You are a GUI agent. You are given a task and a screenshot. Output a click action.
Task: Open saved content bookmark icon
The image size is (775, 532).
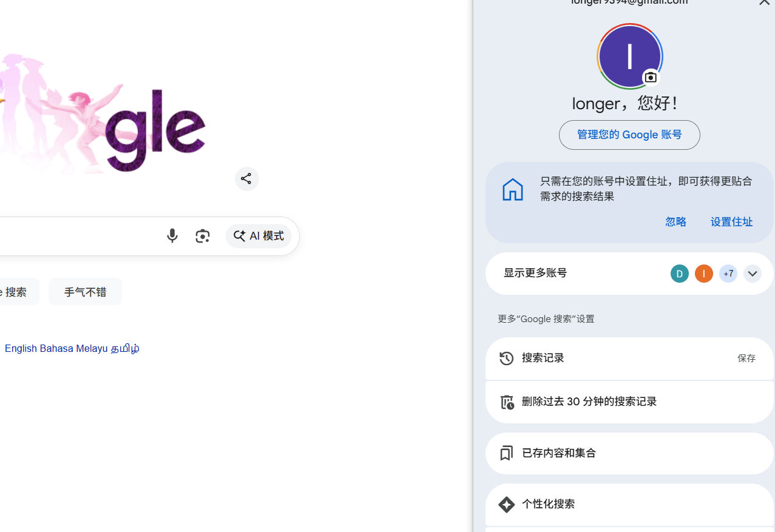(x=506, y=453)
